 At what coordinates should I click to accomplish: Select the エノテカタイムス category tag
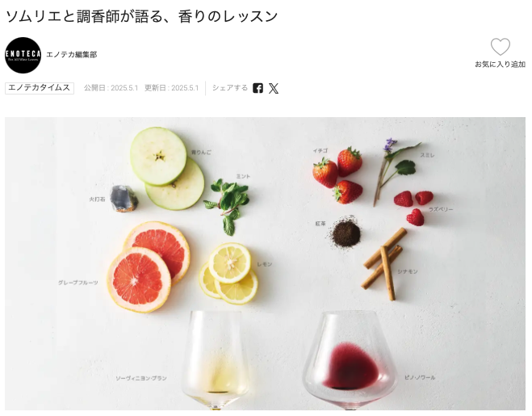click(40, 88)
